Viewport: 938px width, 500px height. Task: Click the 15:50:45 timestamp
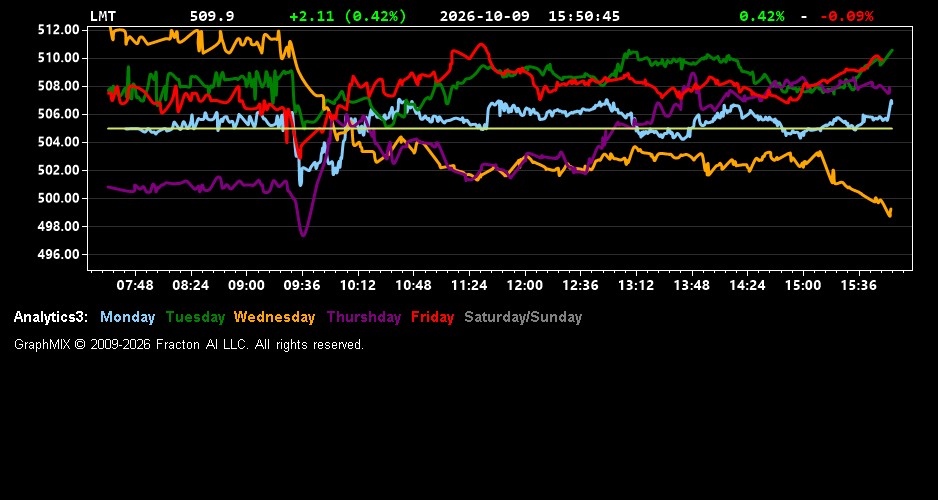(584, 16)
